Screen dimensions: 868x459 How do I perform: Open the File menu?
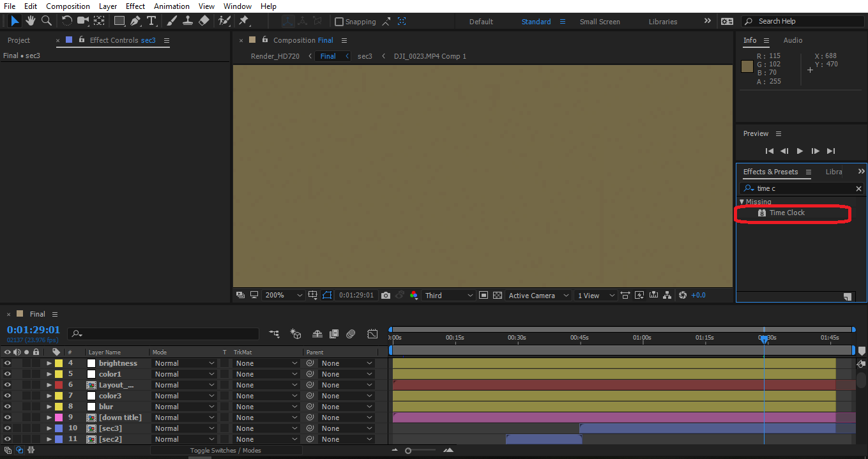(10, 6)
